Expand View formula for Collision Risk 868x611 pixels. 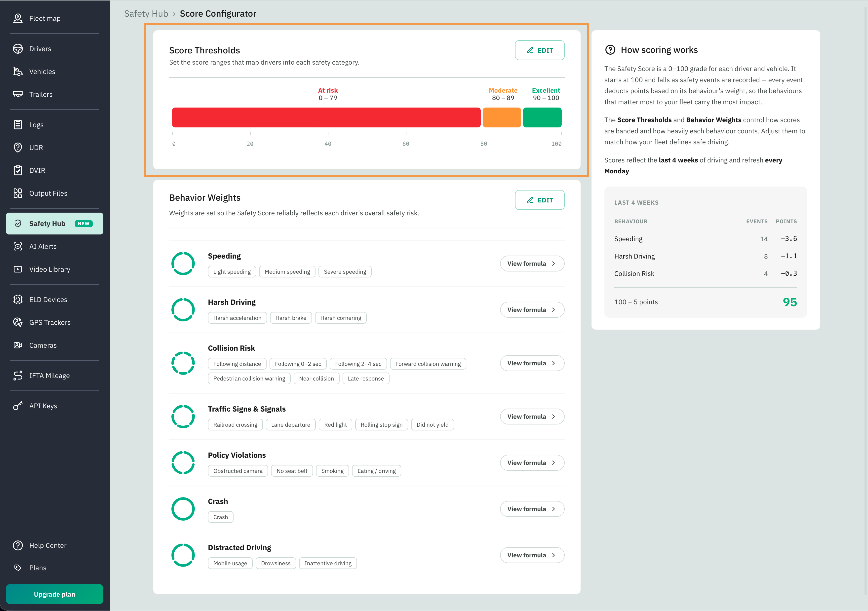(532, 363)
